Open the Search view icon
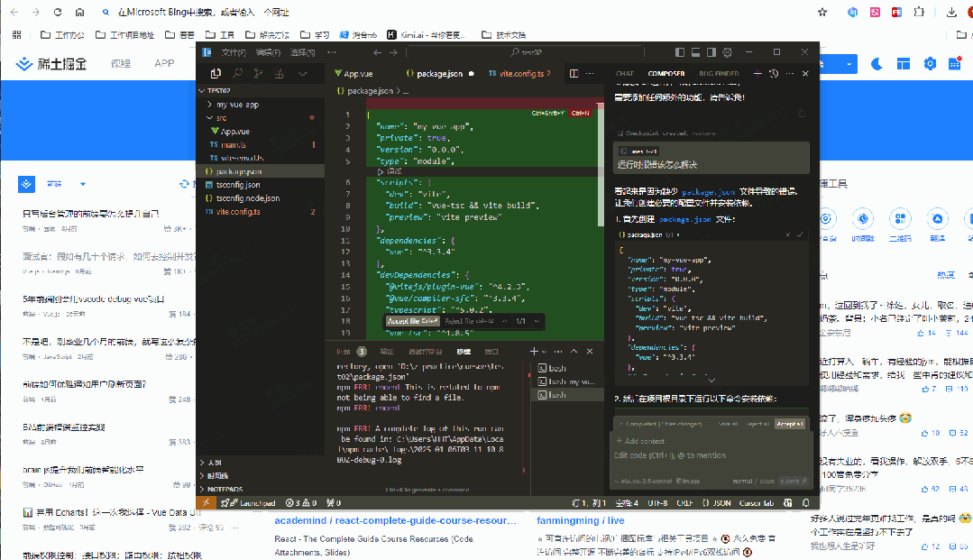 point(237,73)
